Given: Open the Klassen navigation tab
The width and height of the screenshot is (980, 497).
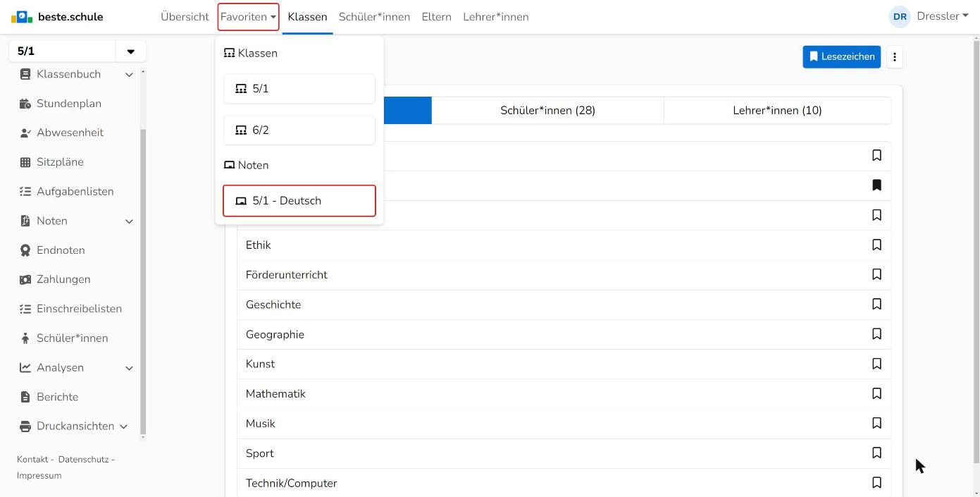Looking at the screenshot, I should click(x=307, y=17).
